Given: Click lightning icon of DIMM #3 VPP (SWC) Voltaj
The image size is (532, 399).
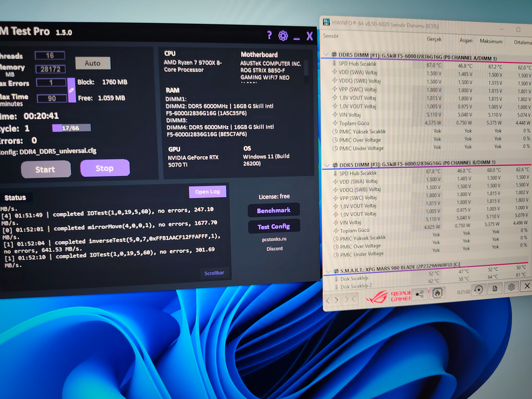Looking at the screenshot, I should [335, 198].
